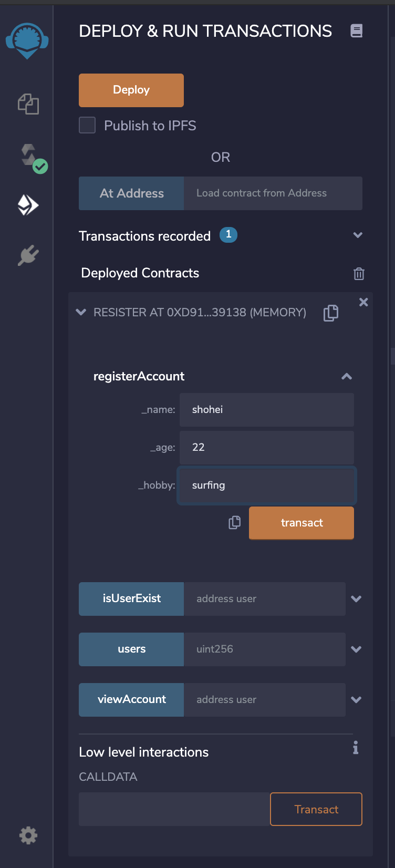Viewport: 395px width, 868px height.
Task: Open the documentation book icon
Action: pos(357,31)
